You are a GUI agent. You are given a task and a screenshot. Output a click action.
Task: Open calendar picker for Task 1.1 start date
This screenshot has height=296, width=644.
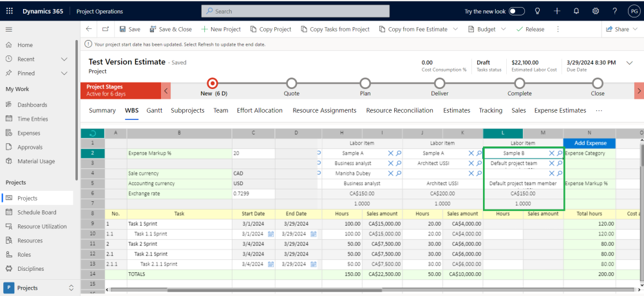pyautogui.click(x=270, y=233)
